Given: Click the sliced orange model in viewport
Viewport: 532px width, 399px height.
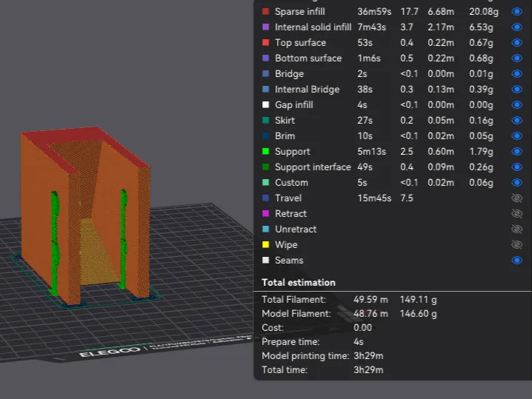Looking at the screenshot, I should point(84,217).
